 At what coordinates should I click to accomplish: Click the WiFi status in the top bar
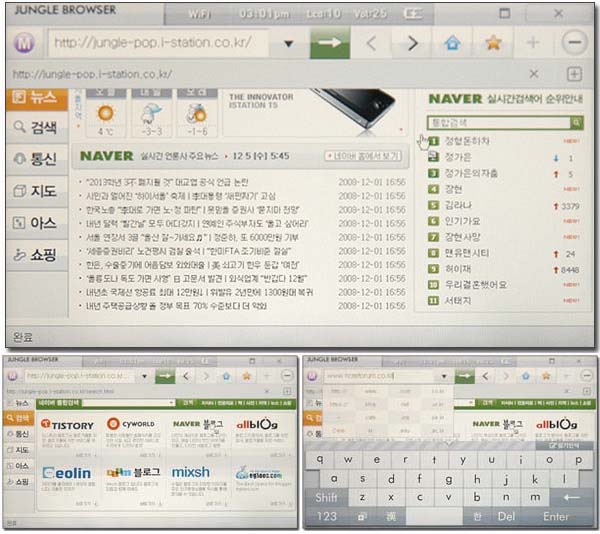click(x=199, y=14)
